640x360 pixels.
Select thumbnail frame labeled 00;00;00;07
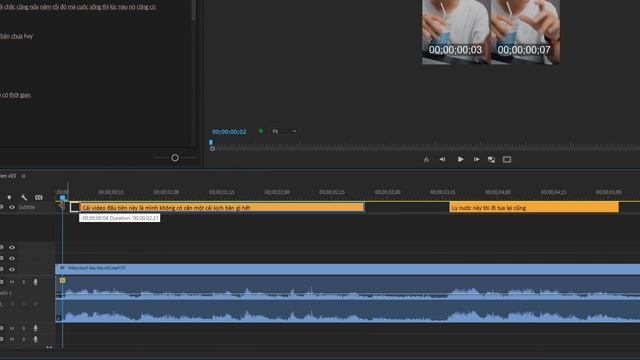525,32
